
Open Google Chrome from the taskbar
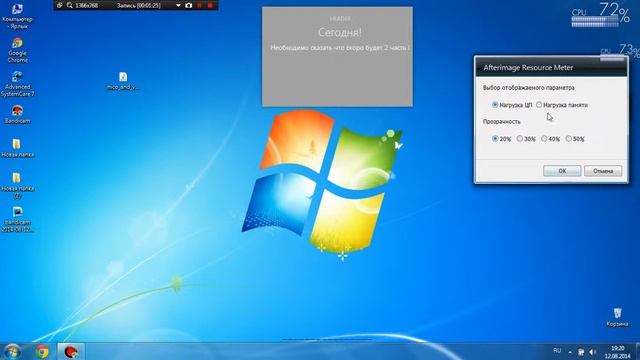coord(41,351)
